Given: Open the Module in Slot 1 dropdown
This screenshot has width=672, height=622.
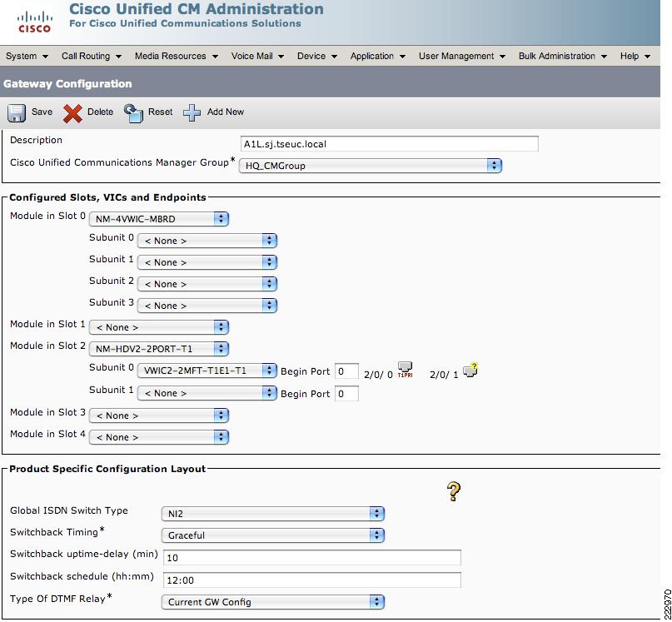Looking at the screenshot, I should 158,327.
